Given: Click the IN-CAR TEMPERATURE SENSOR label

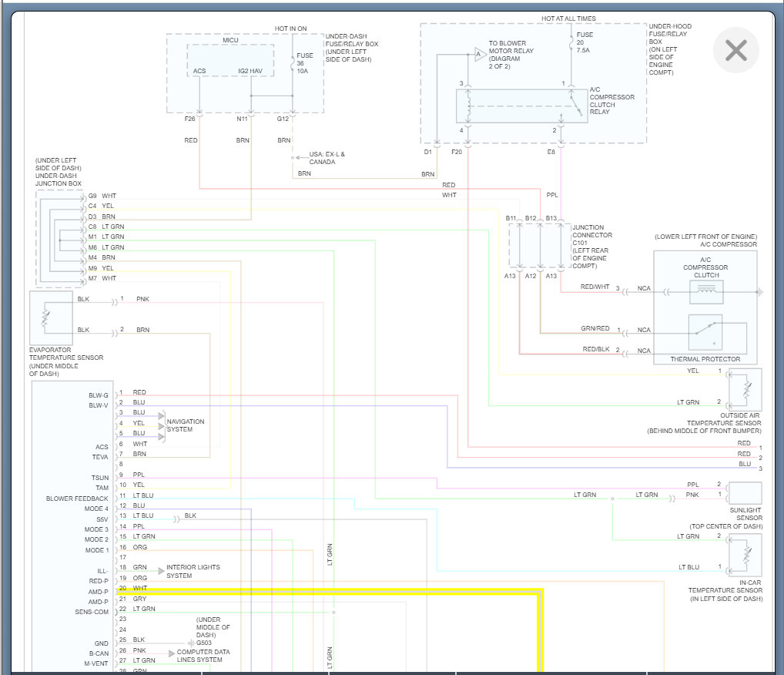Looking at the screenshot, I should click(725, 590).
